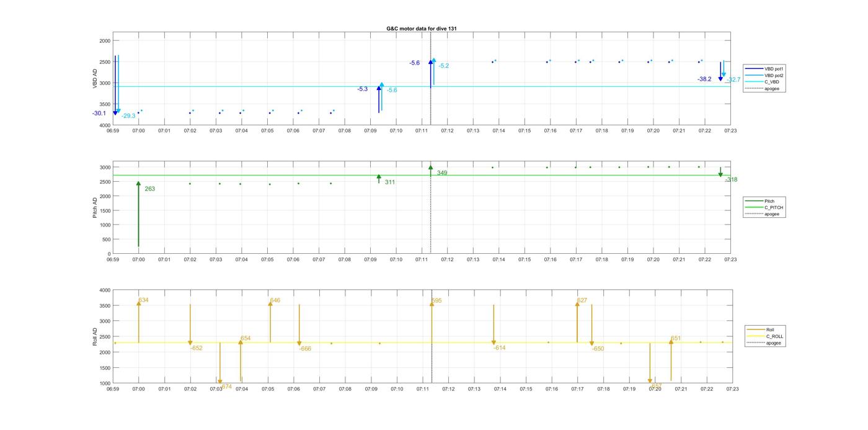868x430 pixels.
Task: Click the '-652' roll data label
Action: point(197,348)
